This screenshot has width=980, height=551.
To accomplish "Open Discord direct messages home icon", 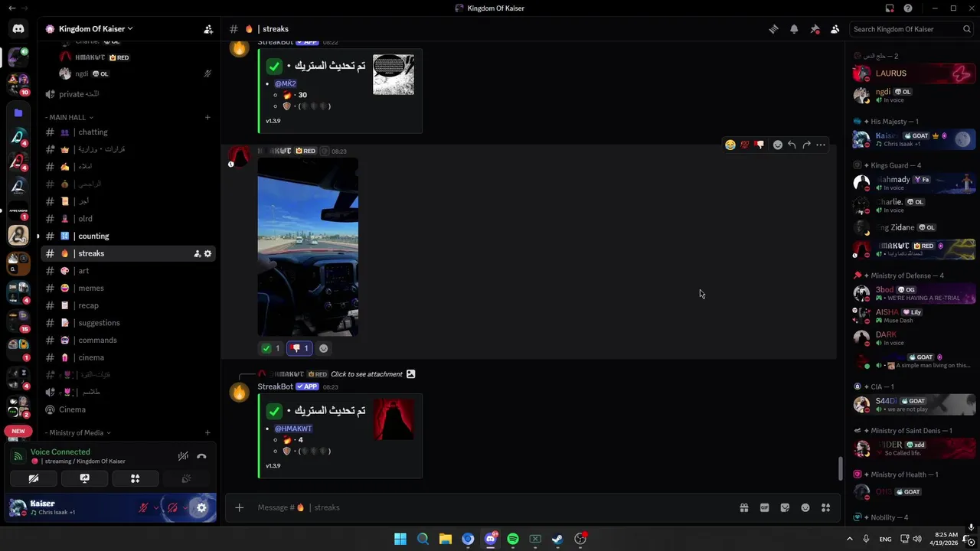I will click(x=18, y=29).
